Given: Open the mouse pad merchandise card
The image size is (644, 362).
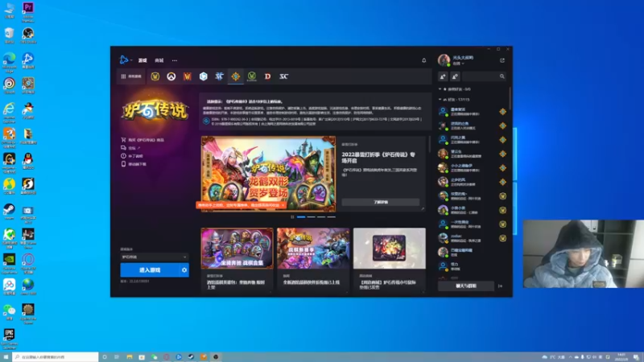Looking at the screenshot, I should click(390, 260).
